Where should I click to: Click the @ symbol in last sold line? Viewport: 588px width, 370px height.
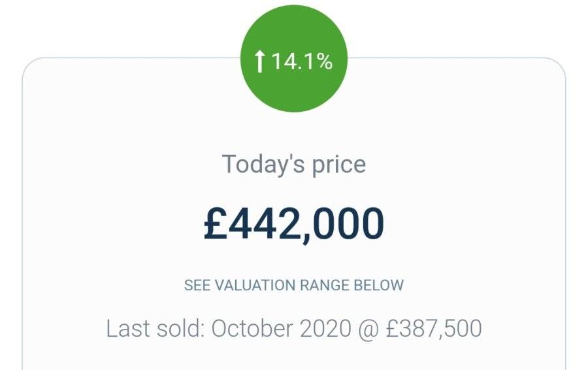click(x=368, y=329)
